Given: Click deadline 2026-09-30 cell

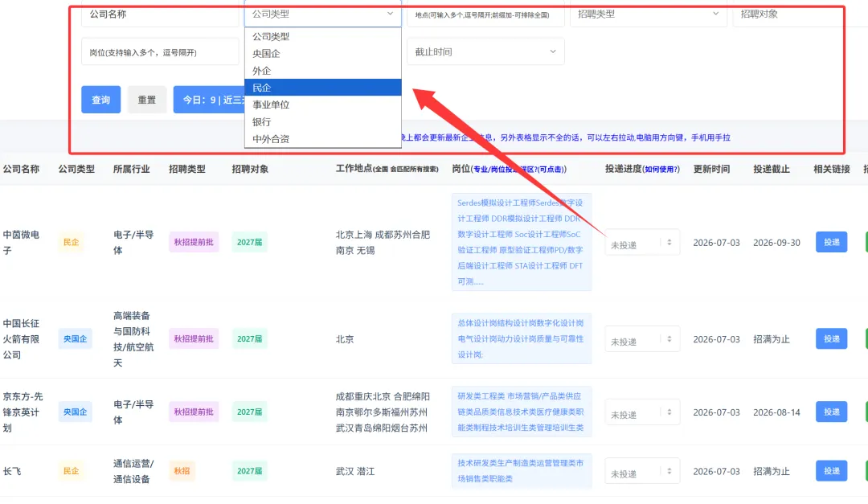Looking at the screenshot, I should click(x=776, y=243).
